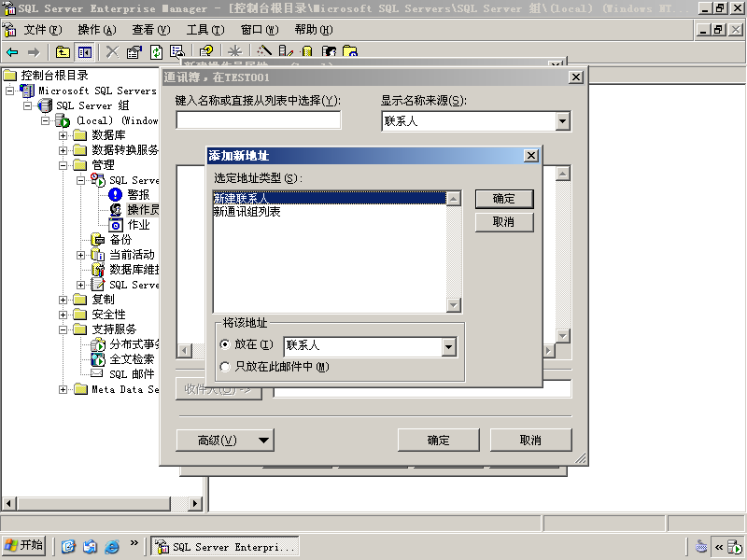Viewport: 747px width, 560px height.
Task: Collapse the Microsoft SQL Servers node
Action: (x=9, y=91)
